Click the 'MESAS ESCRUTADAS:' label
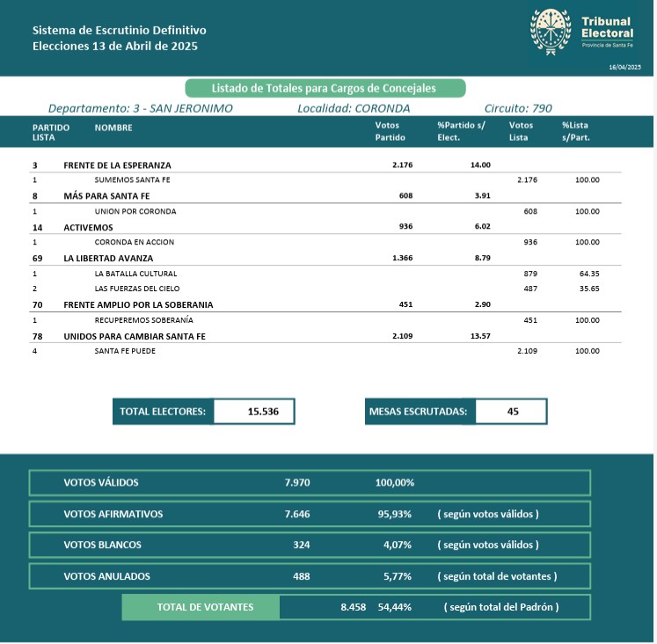The width and height of the screenshot is (657, 644). pos(420,412)
